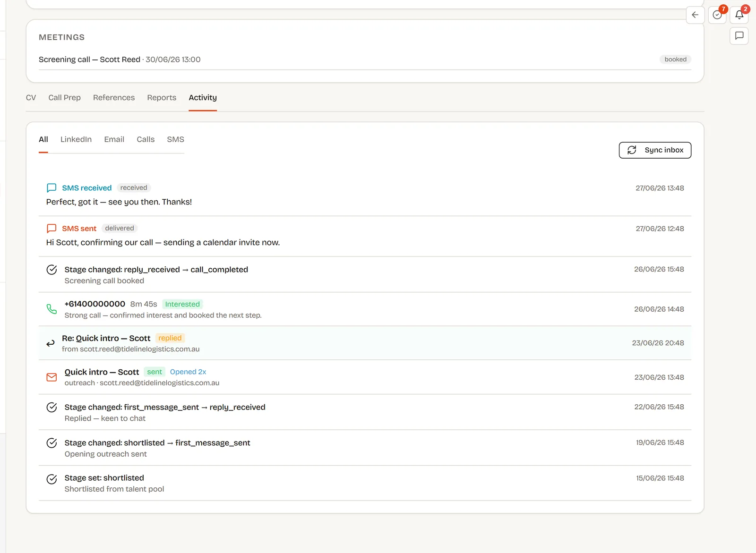Click 'Stage changed: shortlisted → first_message_sent' row
This screenshot has width=756, height=553.
tap(365, 448)
